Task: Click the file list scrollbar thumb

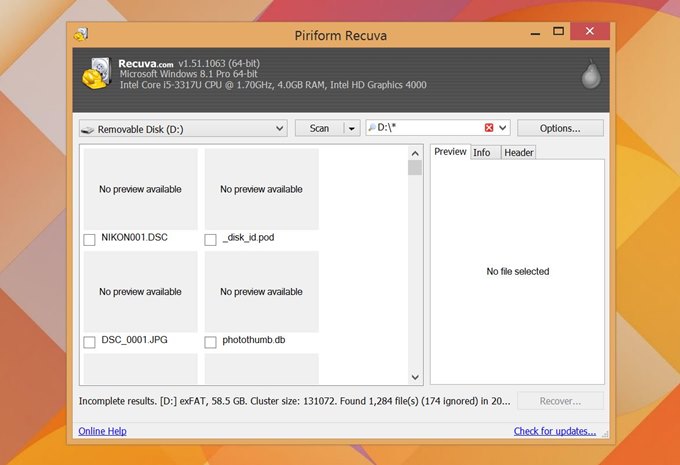Action: pyautogui.click(x=415, y=167)
